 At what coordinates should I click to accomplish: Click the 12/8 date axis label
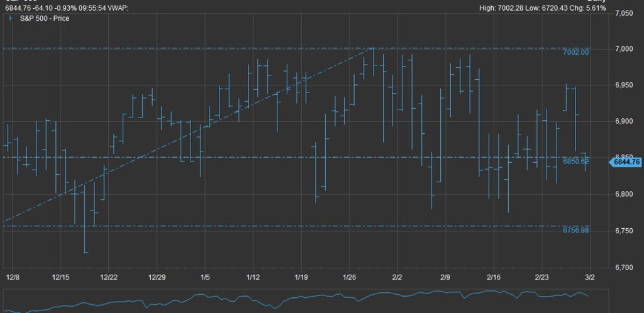(x=13, y=277)
